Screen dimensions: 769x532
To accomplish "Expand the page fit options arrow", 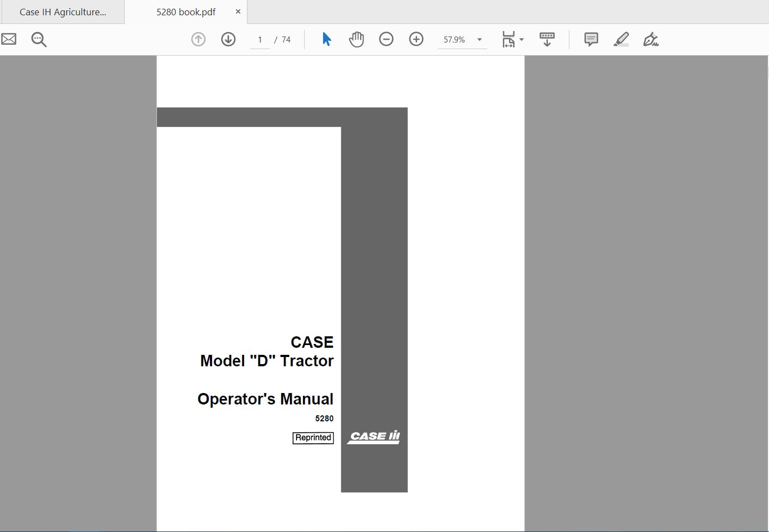I will tap(522, 40).
